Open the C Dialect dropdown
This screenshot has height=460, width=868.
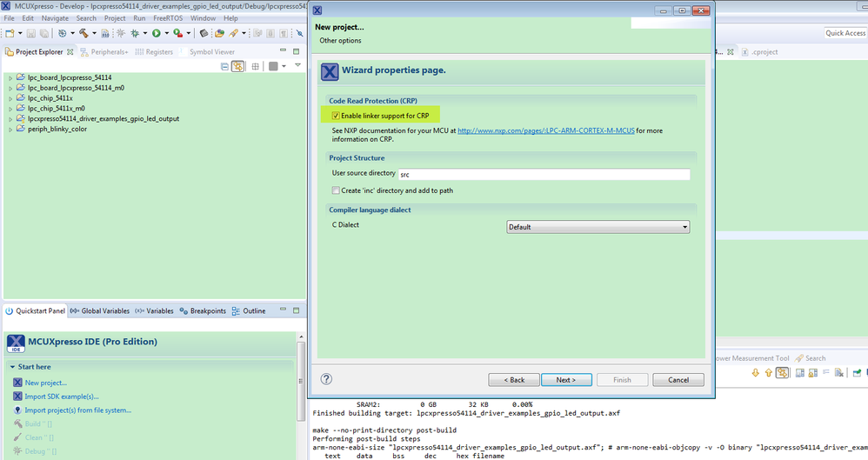(x=598, y=227)
